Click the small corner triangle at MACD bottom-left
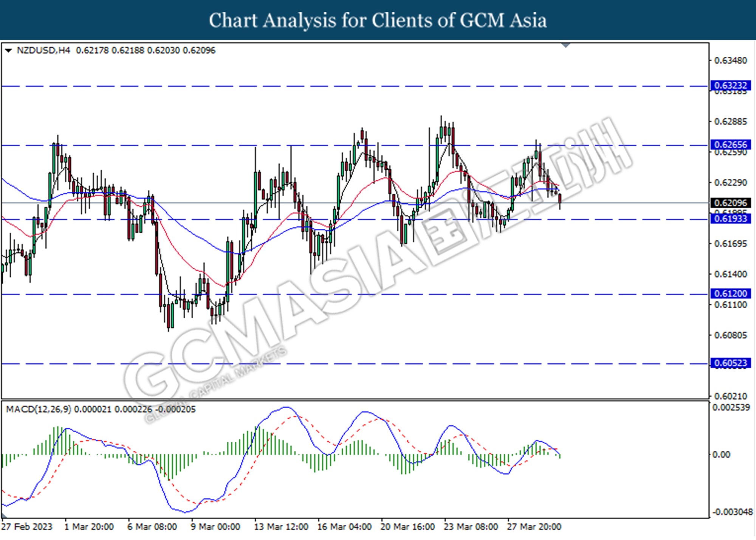 click(4, 515)
